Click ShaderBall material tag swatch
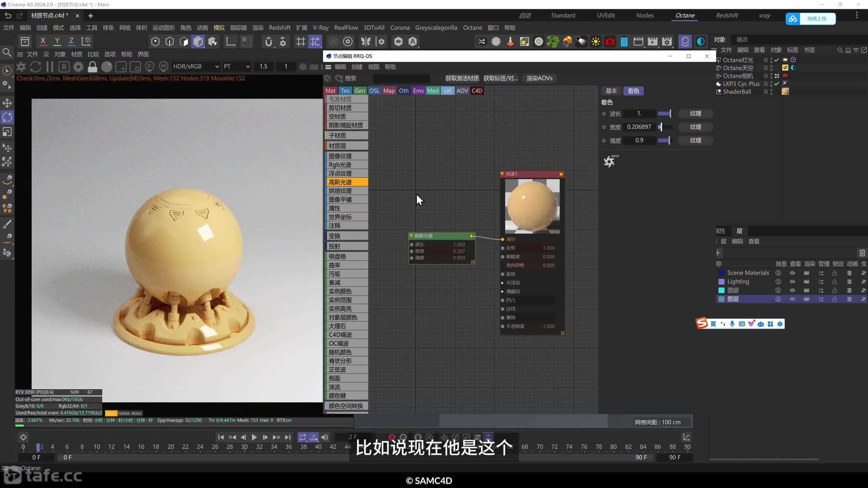 (x=785, y=91)
